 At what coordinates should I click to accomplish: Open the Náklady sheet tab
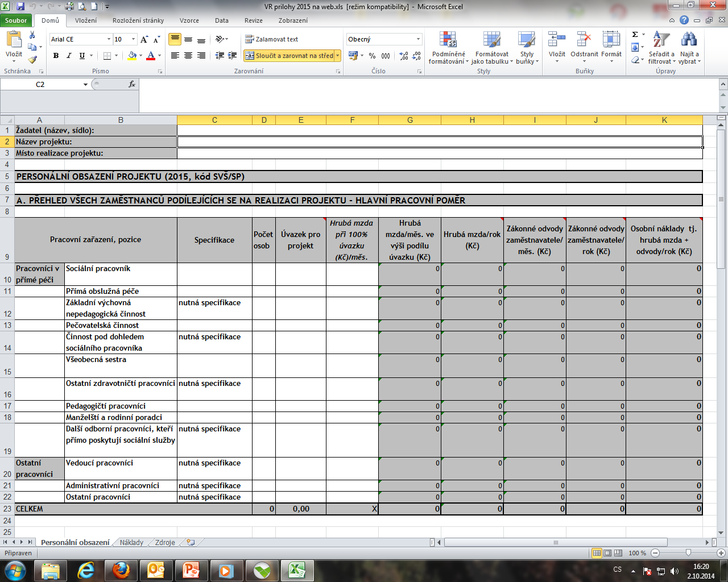pos(131,543)
